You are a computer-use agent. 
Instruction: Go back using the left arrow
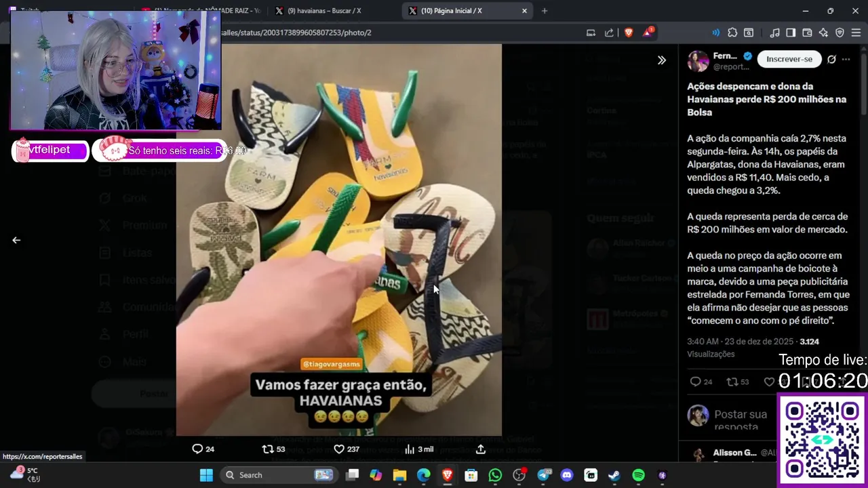click(16, 240)
